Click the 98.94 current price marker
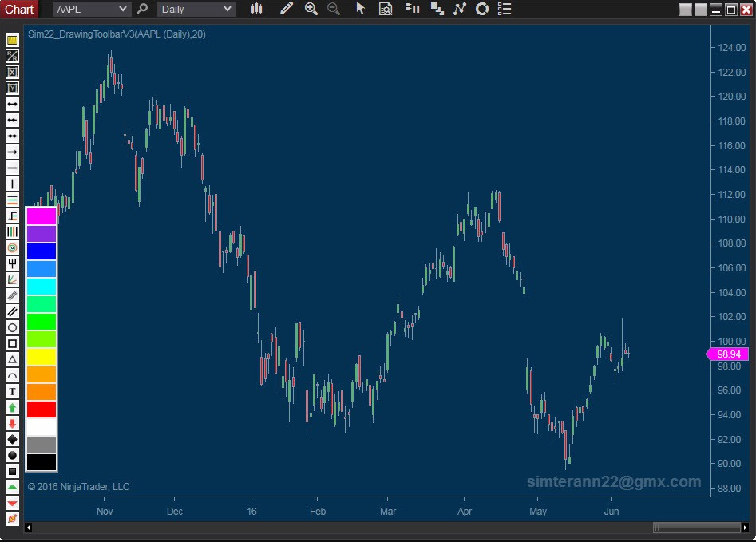The width and height of the screenshot is (756, 542). [x=727, y=354]
